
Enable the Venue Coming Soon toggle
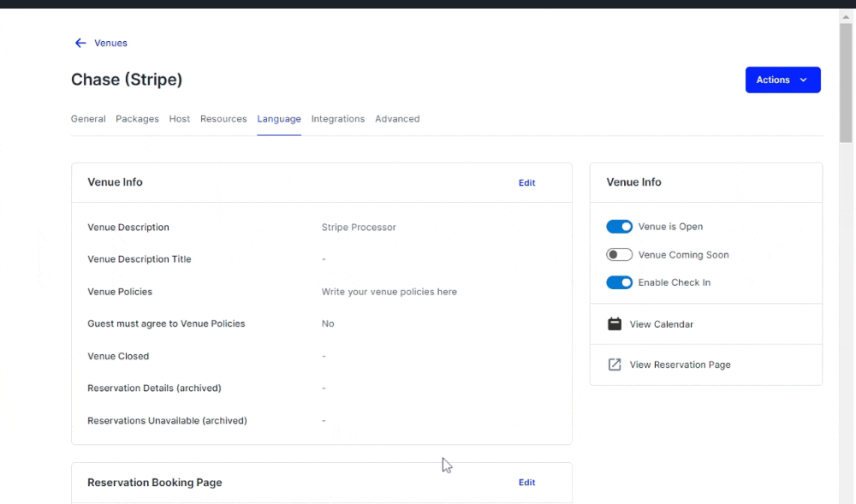click(619, 254)
